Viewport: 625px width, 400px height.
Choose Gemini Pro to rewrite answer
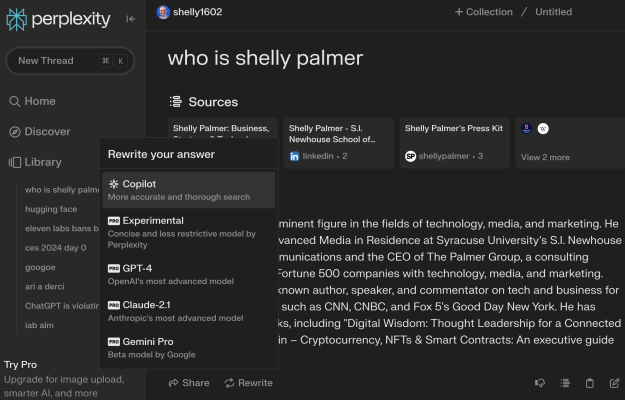(187, 347)
